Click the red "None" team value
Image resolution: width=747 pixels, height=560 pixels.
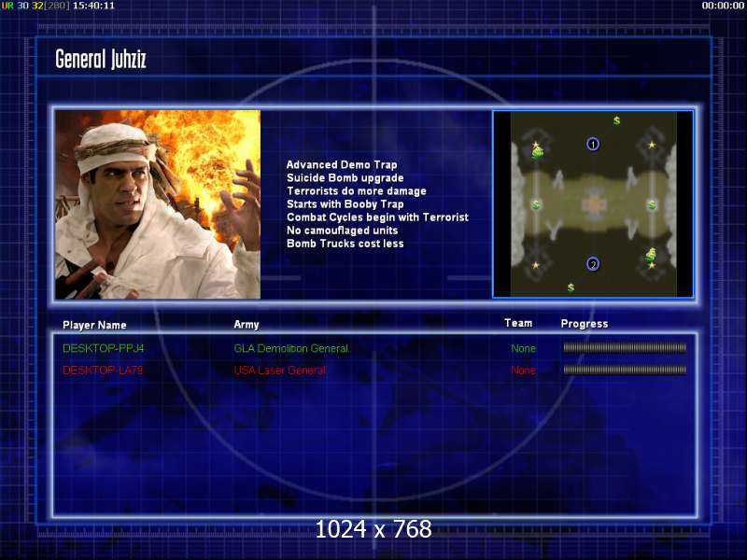(x=523, y=370)
